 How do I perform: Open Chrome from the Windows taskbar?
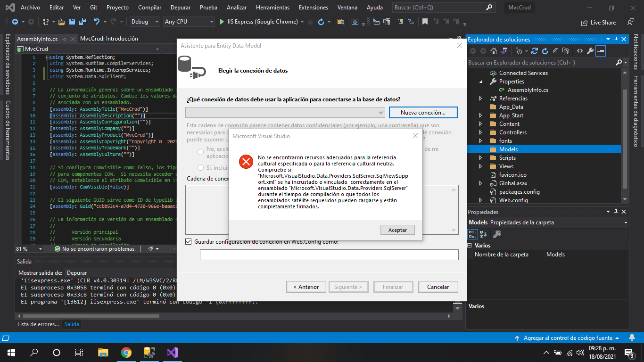coord(126,352)
